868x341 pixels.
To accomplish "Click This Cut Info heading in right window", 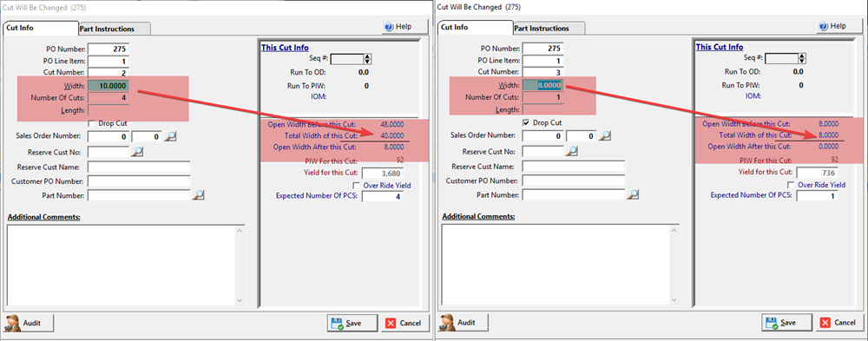I will (x=719, y=47).
